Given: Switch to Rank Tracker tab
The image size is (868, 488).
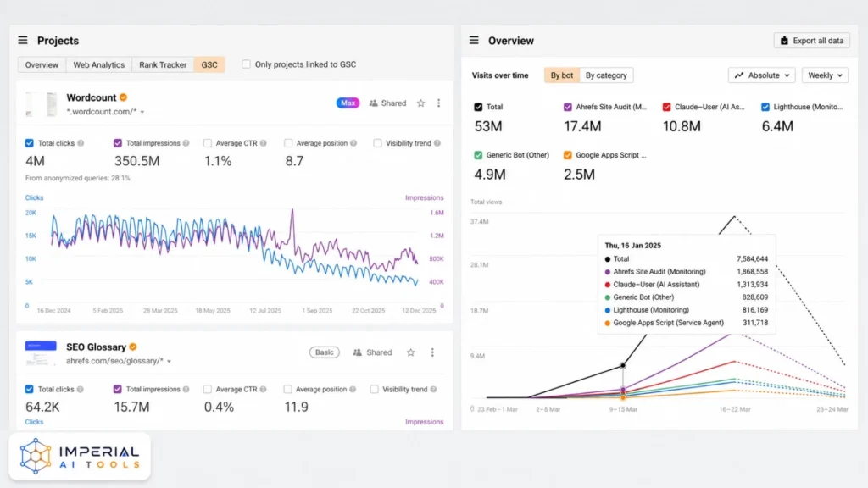Looking at the screenshot, I should (x=163, y=64).
